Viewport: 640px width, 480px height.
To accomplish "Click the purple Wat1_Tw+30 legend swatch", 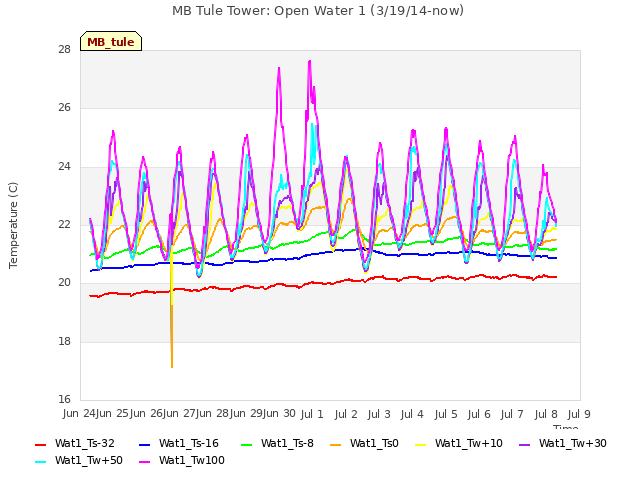I will 524,444.
